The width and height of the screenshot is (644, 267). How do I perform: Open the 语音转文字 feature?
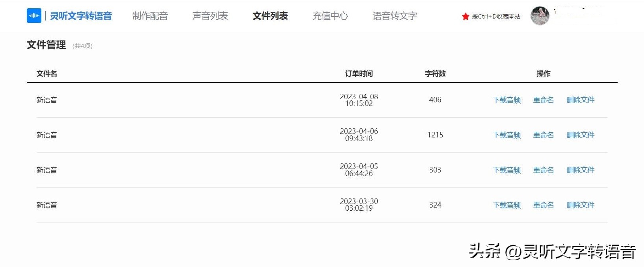pos(393,16)
